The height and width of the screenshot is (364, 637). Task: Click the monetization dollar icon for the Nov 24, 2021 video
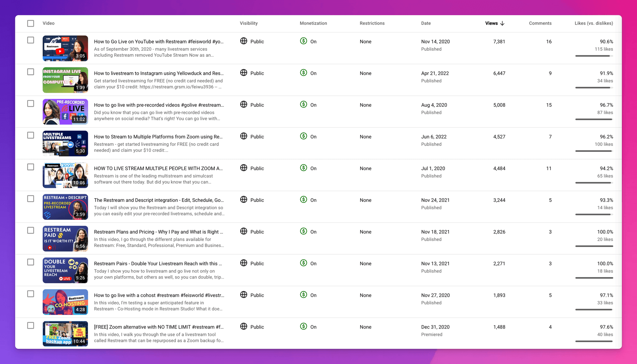pos(303,200)
